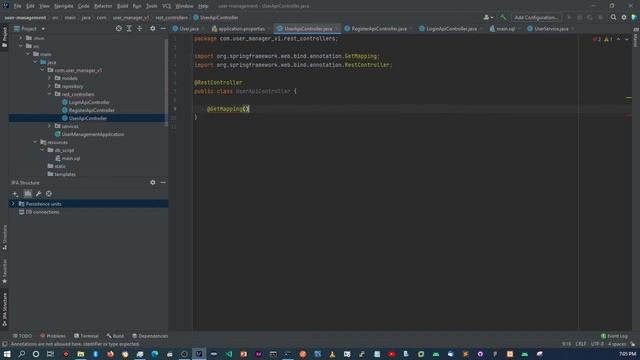The width and height of the screenshot is (640, 360).
Task: Collapse the main folder
Action: (x=28, y=54)
